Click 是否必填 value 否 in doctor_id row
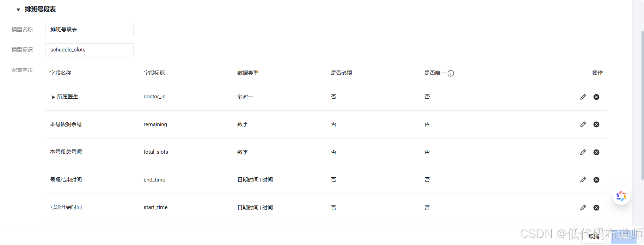Screen dimensions: 644x245 (333, 97)
